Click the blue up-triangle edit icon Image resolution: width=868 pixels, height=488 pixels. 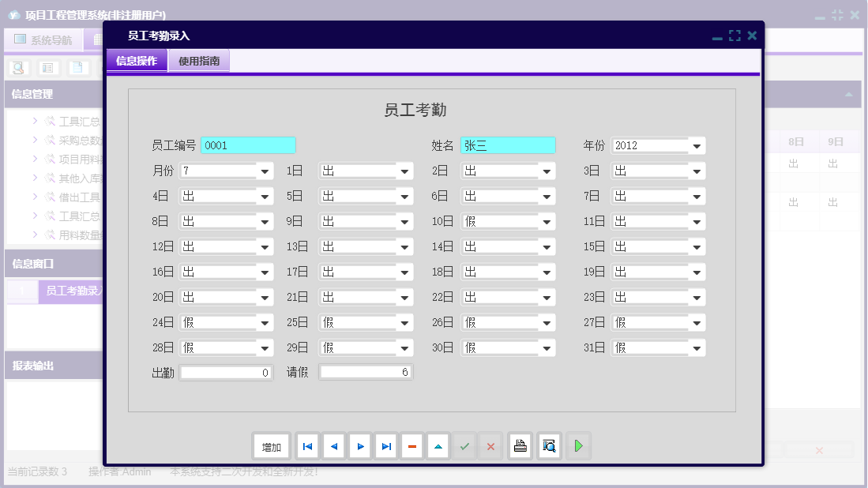pyautogui.click(x=438, y=446)
